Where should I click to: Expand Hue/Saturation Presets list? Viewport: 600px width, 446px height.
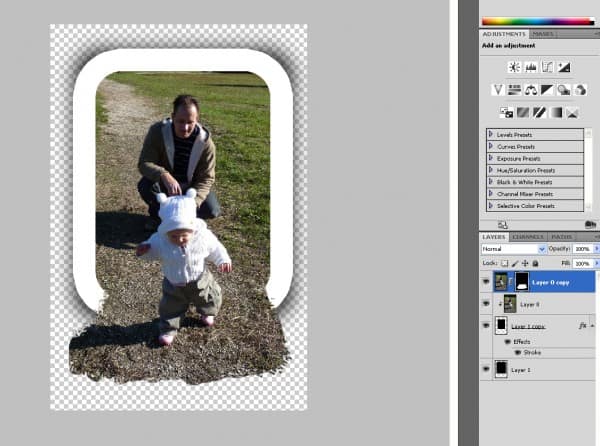(x=491, y=169)
